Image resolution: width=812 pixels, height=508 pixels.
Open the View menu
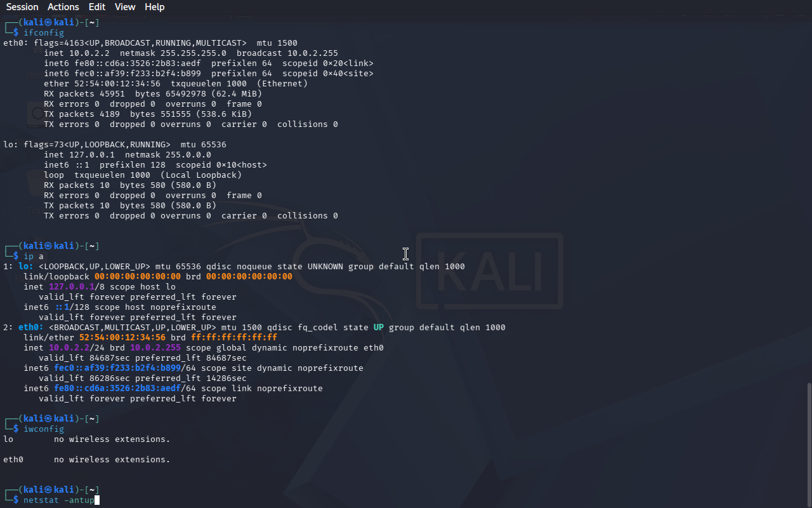(125, 7)
